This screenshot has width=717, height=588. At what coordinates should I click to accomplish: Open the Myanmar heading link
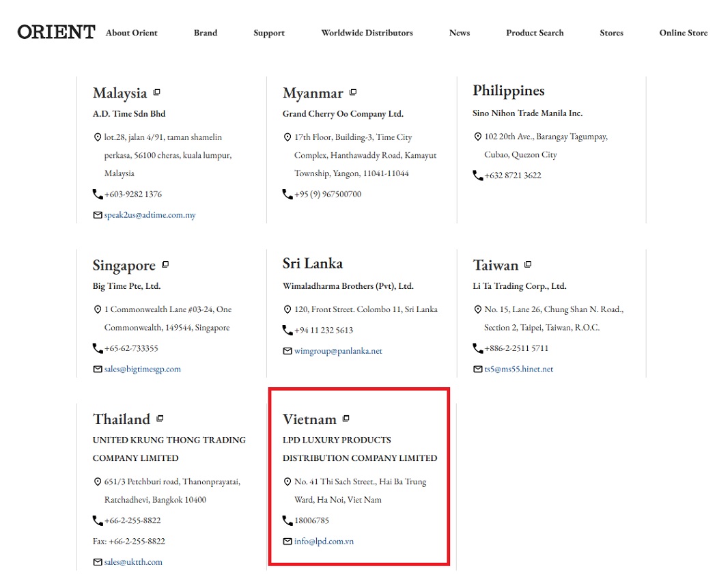pyautogui.click(x=313, y=93)
